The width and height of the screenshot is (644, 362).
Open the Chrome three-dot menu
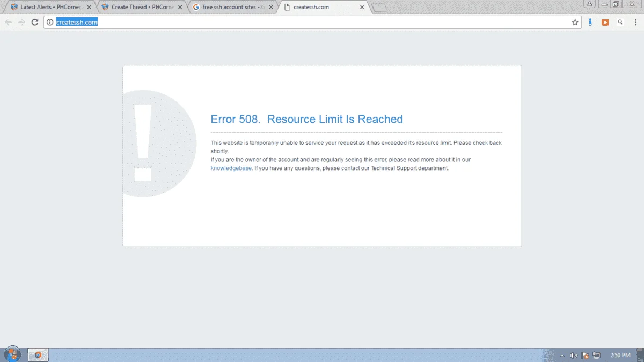(635, 22)
